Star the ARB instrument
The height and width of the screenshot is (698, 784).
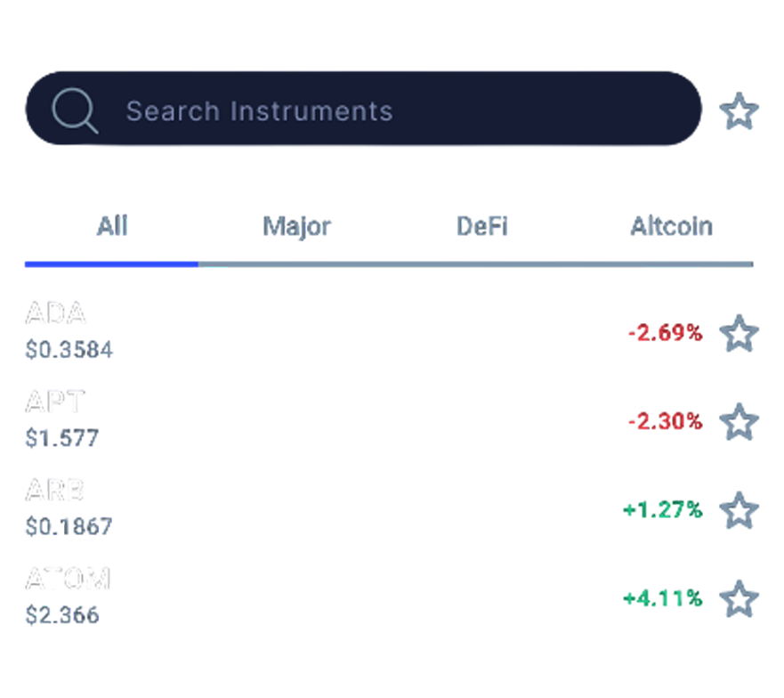tap(738, 509)
